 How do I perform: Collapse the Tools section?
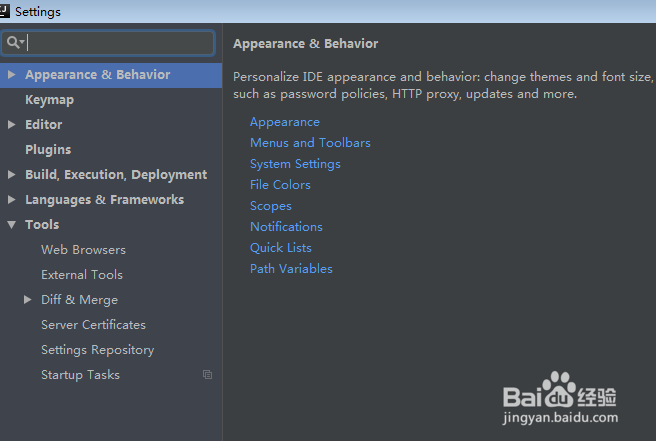12,225
